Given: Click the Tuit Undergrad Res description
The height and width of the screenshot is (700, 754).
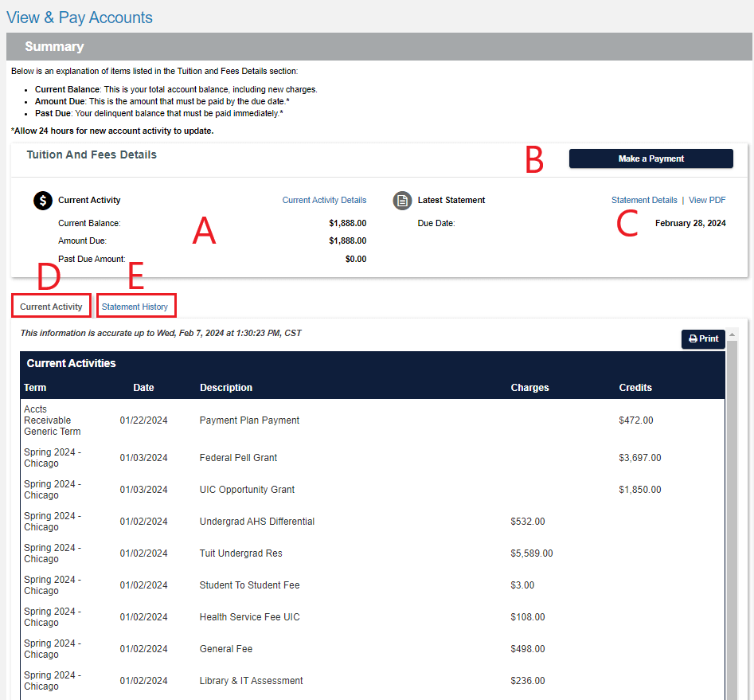Looking at the screenshot, I should tap(241, 553).
